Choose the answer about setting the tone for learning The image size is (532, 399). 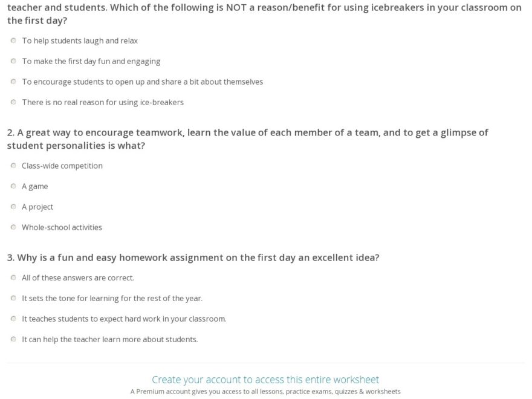13,297
